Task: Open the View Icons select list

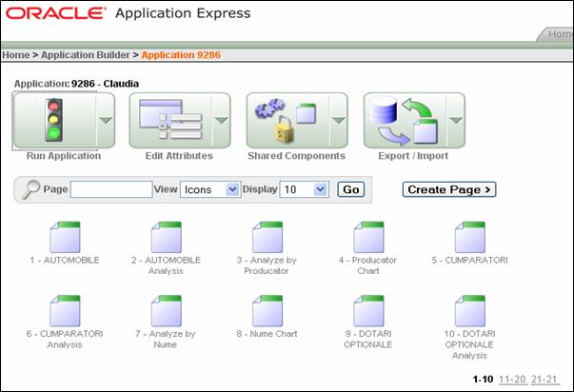Action: (x=209, y=189)
